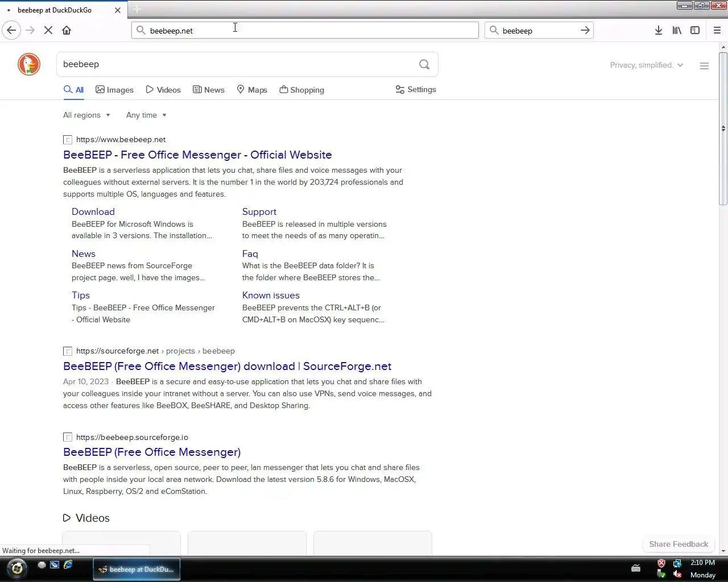728x582 pixels.
Task: Click the middle video thumbnail placeholder
Action: click(247, 543)
